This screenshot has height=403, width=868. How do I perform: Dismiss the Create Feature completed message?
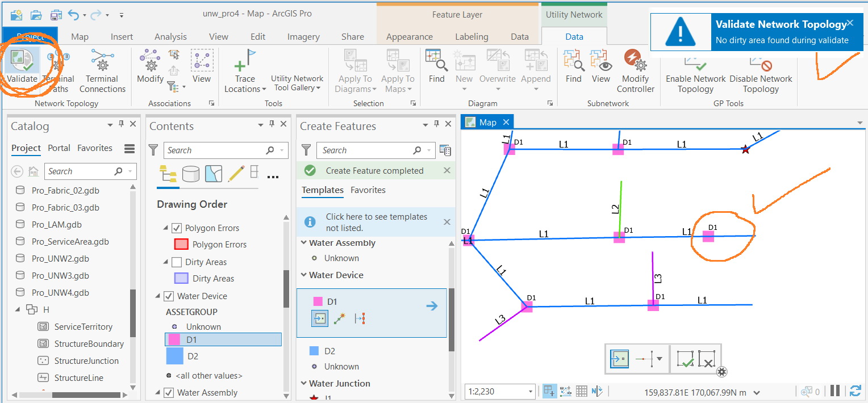(446, 170)
